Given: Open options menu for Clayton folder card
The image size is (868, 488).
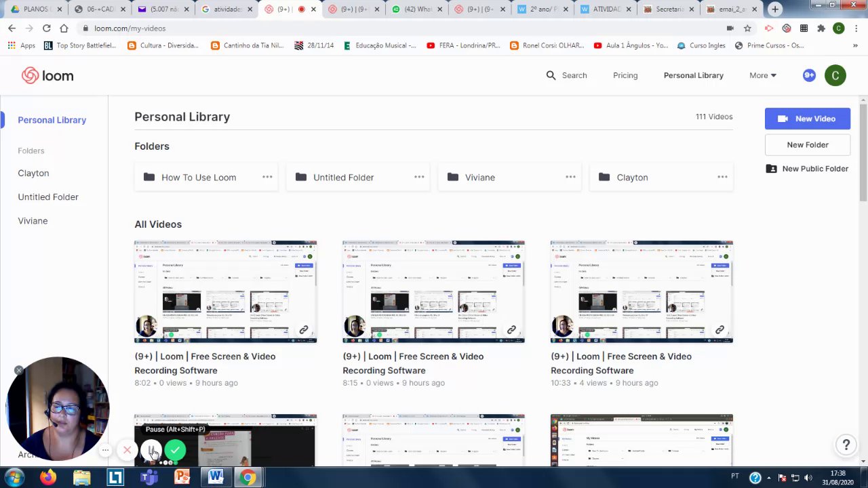Looking at the screenshot, I should (x=722, y=177).
